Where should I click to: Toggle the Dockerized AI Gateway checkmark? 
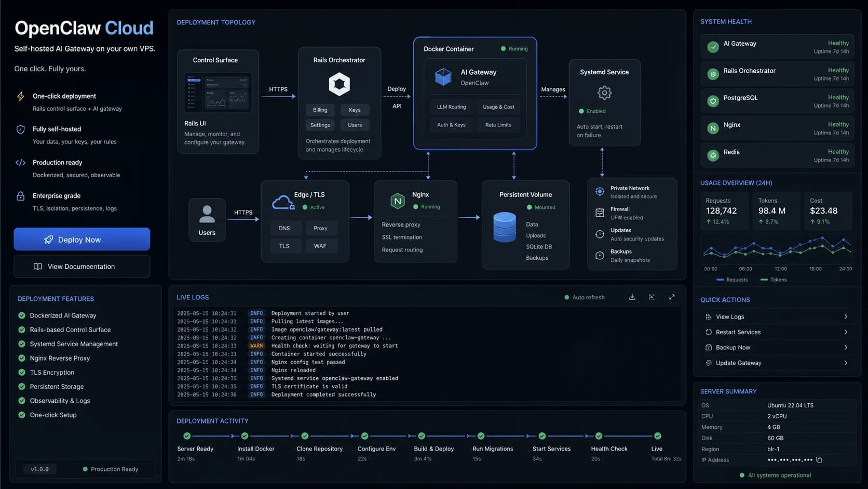(x=22, y=315)
